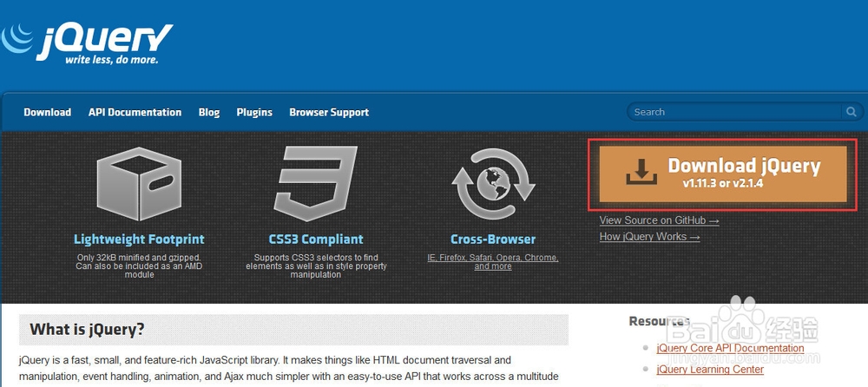Screen dimensions: 868x387
Task: Click the search magnifier icon
Action: click(851, 112)
